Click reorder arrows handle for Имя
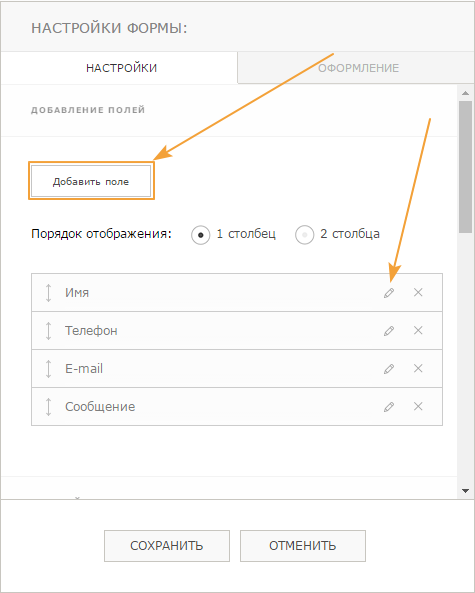 (48, 293)
